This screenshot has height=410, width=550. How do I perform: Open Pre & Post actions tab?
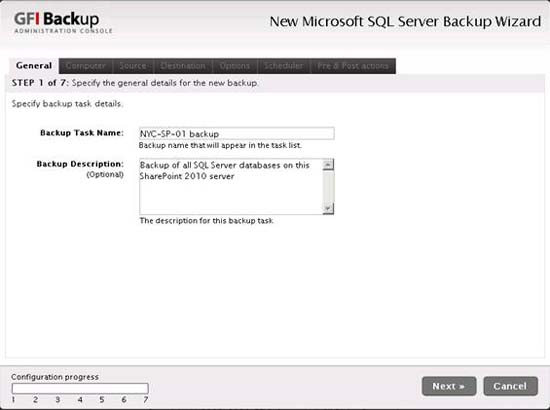353,66
